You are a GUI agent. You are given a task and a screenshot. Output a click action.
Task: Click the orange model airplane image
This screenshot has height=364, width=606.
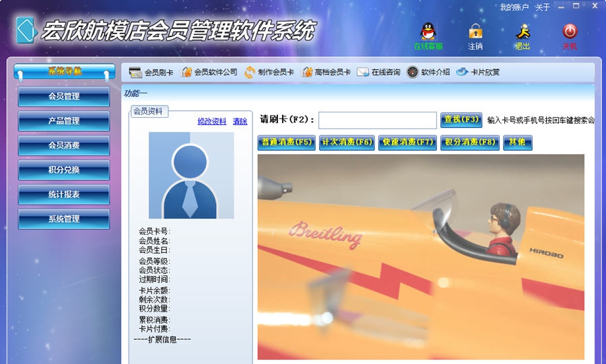(x=421, y=257)
